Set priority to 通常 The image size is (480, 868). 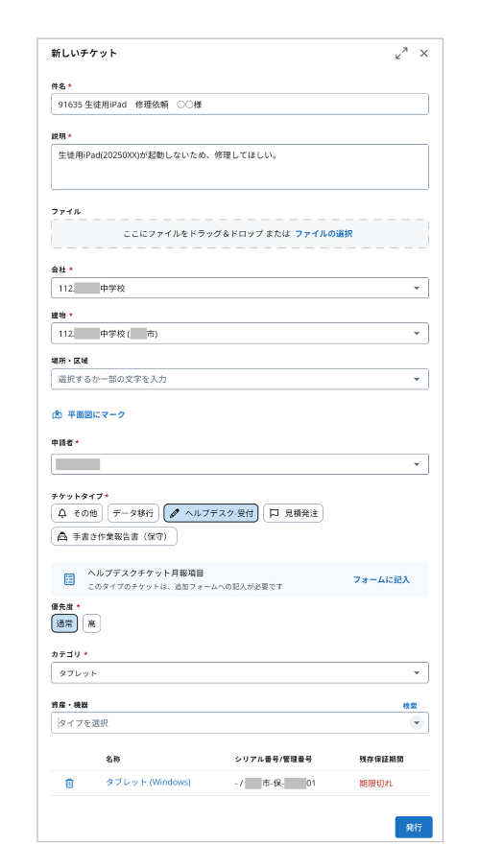[x=64, y=623]
